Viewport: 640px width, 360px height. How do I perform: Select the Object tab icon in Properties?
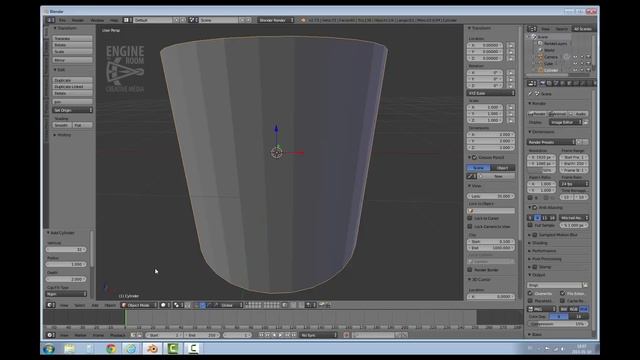[569, 83]
